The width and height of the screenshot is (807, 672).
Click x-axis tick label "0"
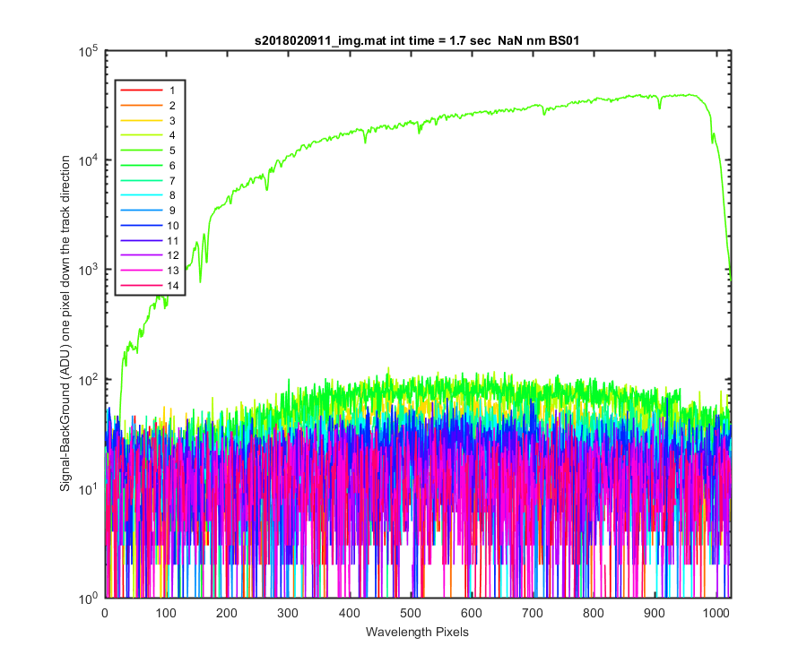tap(105, 614)
